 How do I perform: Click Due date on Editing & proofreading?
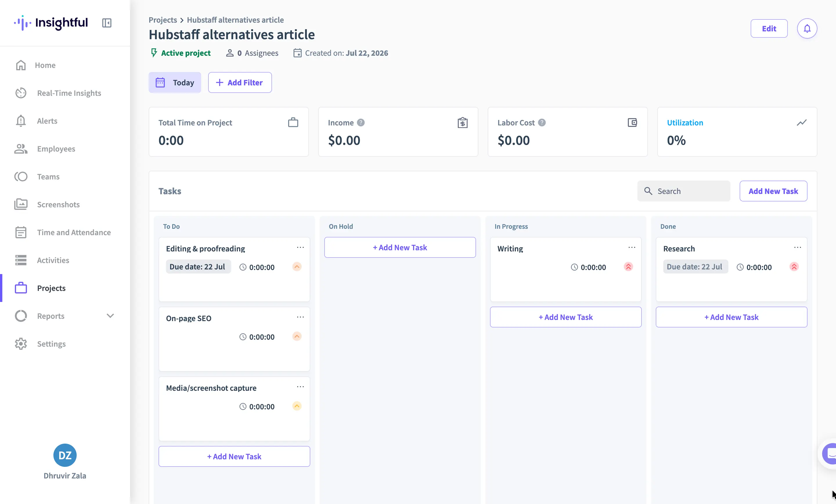tap(198, 267)
